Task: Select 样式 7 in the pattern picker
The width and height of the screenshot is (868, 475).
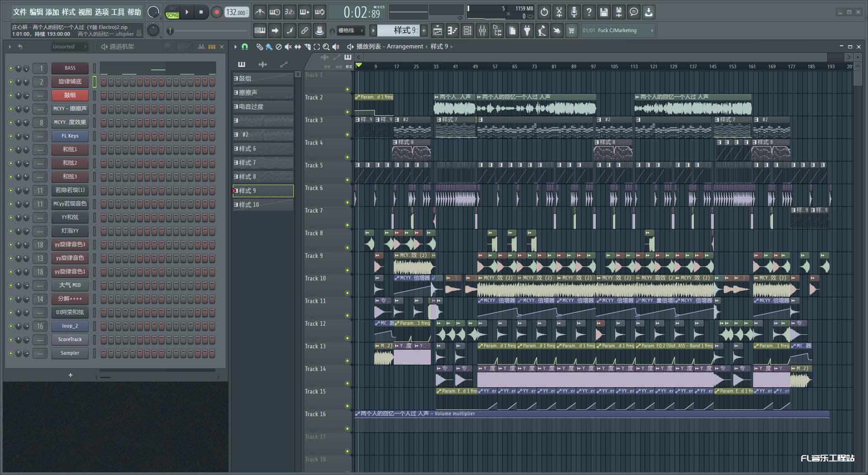Action: coord(263,162)
